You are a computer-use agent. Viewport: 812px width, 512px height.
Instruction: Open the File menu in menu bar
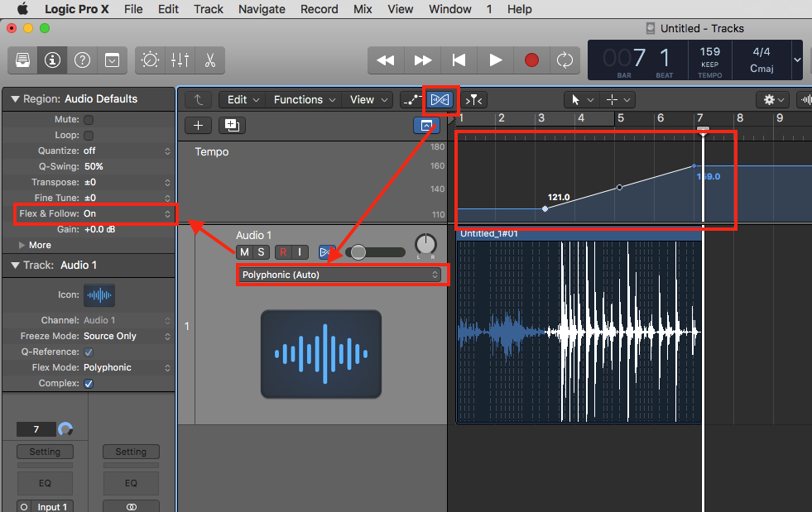coord(133,9)
